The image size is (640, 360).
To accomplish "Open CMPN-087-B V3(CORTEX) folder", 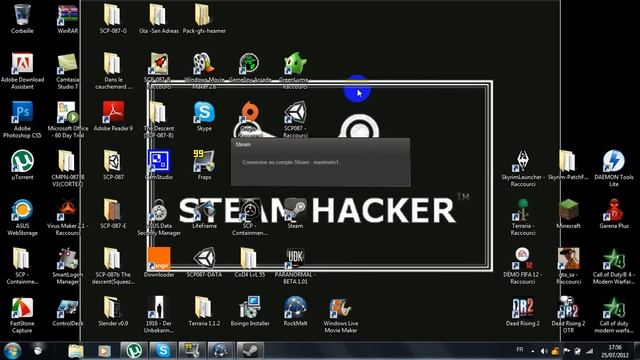I will 68,168.
